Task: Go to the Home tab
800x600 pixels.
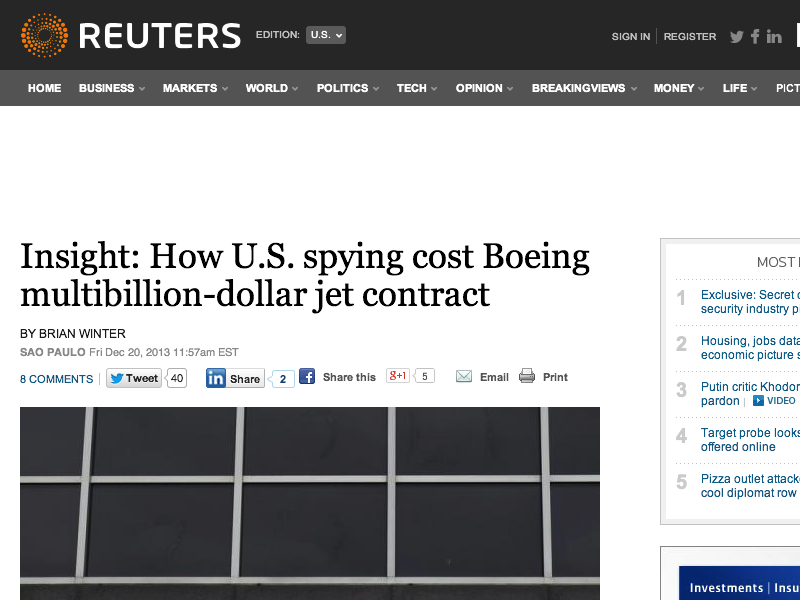Action: click(x=44, y=88)
